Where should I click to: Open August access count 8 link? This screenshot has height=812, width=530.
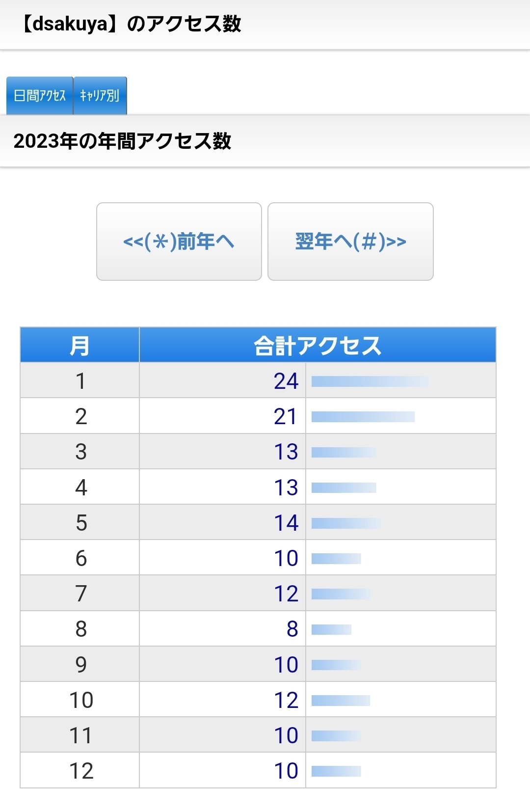pyautogui.click(x=292, y=629)
